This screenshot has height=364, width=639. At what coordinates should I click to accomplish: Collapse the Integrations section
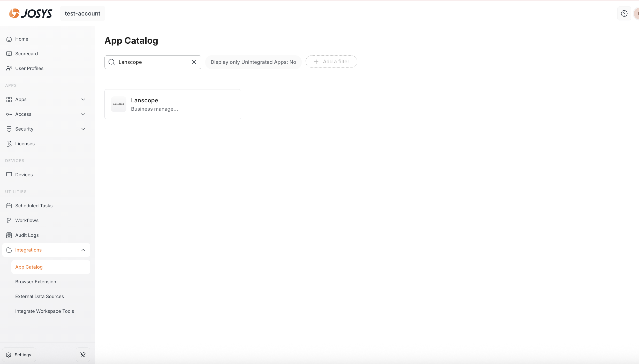tap(83, 250)
